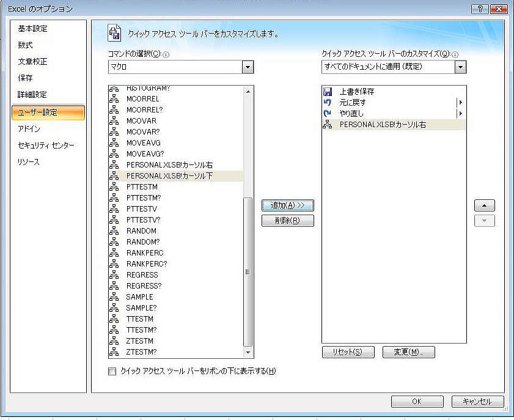Expand the 元に戻す submenu arrow
Image resolution: width=514 pixels, height=420 pixels.
(460, 103)
